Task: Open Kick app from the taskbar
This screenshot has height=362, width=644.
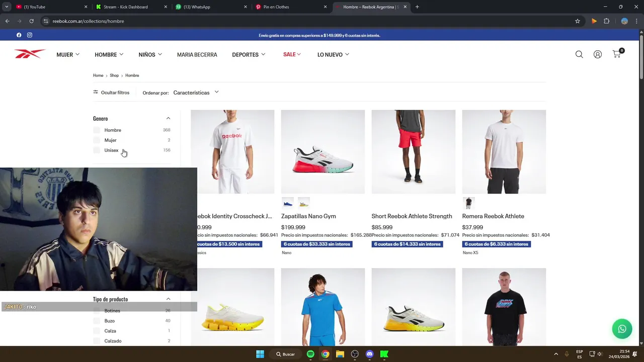Action: pyautogui.click(x=384, y=354)
